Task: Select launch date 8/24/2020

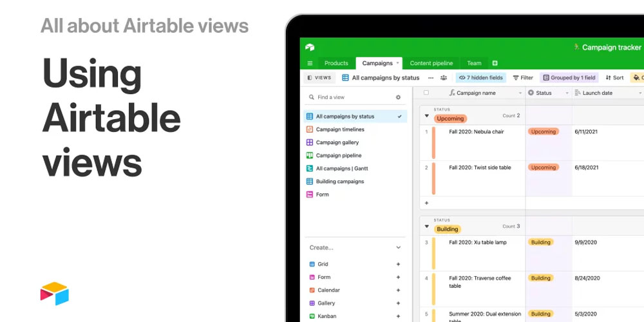Action: pos(587,278)
